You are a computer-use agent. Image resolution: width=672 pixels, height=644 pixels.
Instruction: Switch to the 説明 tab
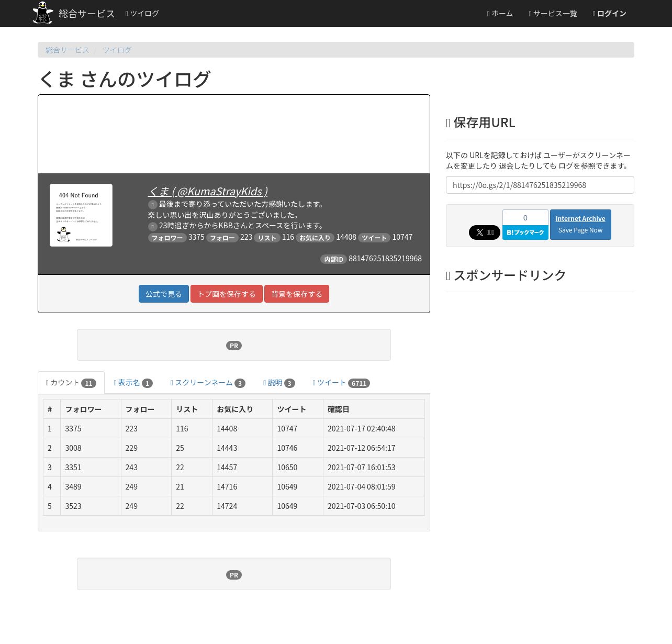tap(279, 383)
